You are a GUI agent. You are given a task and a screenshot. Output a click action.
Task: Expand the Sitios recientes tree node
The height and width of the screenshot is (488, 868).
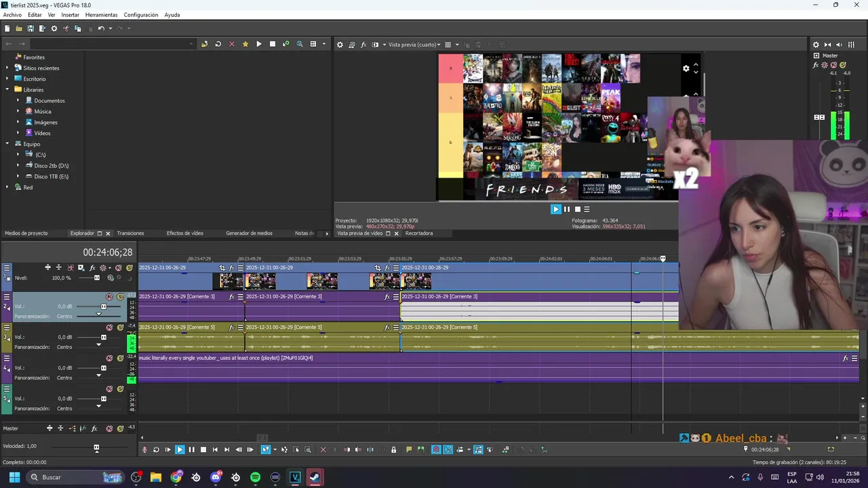(x=7, y=68)
